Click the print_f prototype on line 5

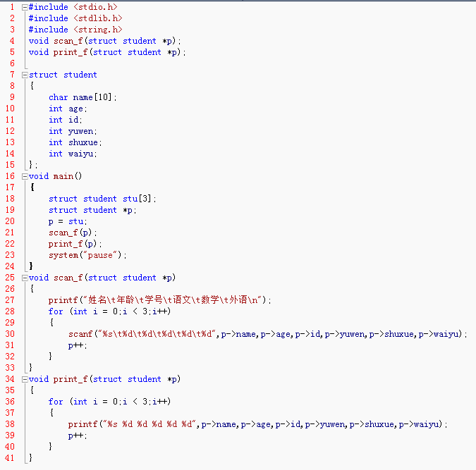107,52
